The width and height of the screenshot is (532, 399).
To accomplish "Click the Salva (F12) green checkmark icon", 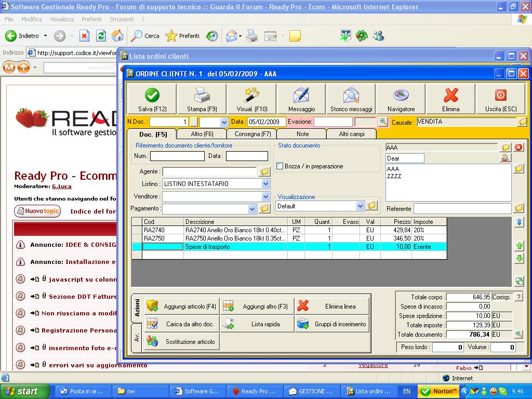I will tap(152, 96).
